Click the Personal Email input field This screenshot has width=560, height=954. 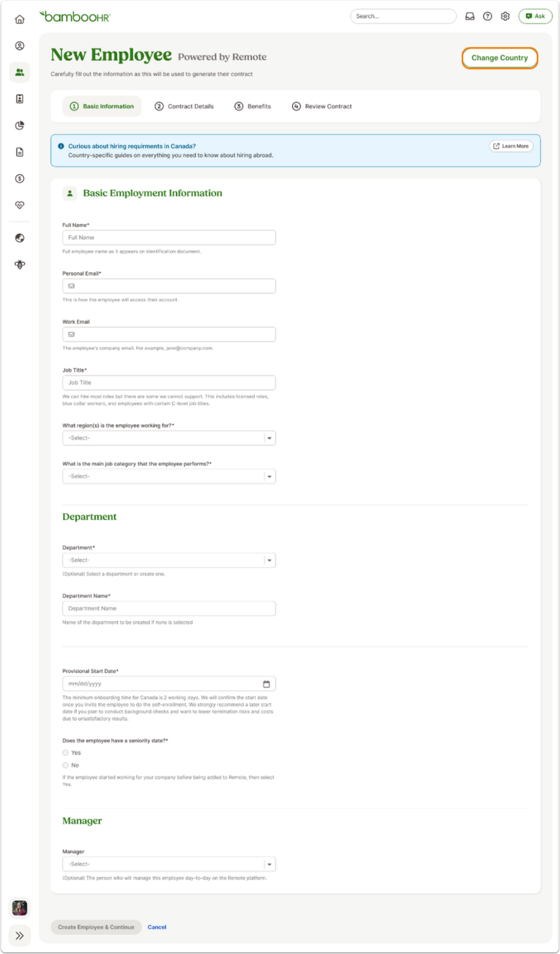coord(169,286)
